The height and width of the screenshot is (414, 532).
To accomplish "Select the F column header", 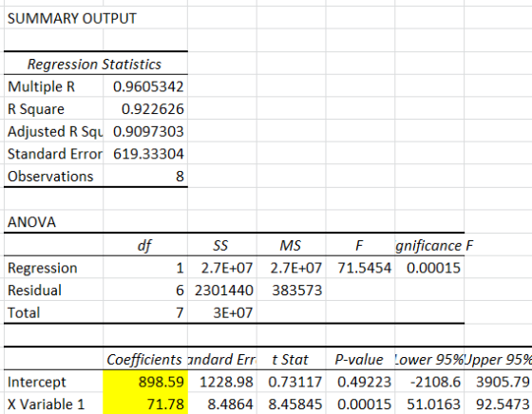I will click(x=359, y=245).
